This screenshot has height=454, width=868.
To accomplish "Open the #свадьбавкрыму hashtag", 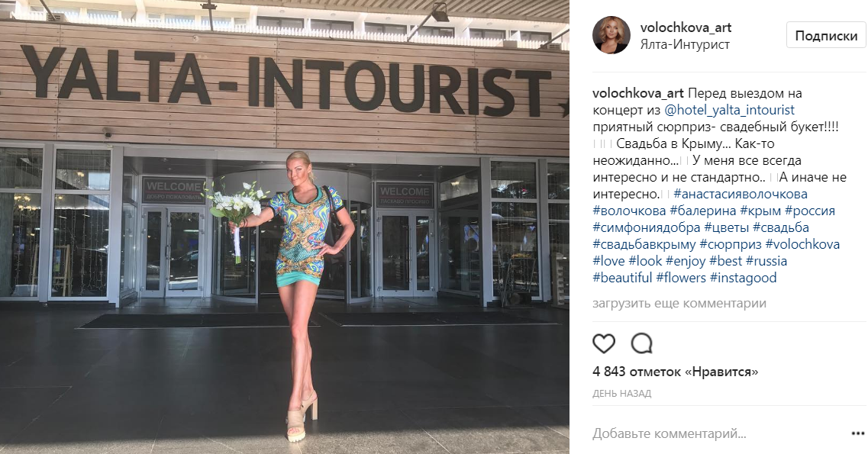I will [644, 244].
